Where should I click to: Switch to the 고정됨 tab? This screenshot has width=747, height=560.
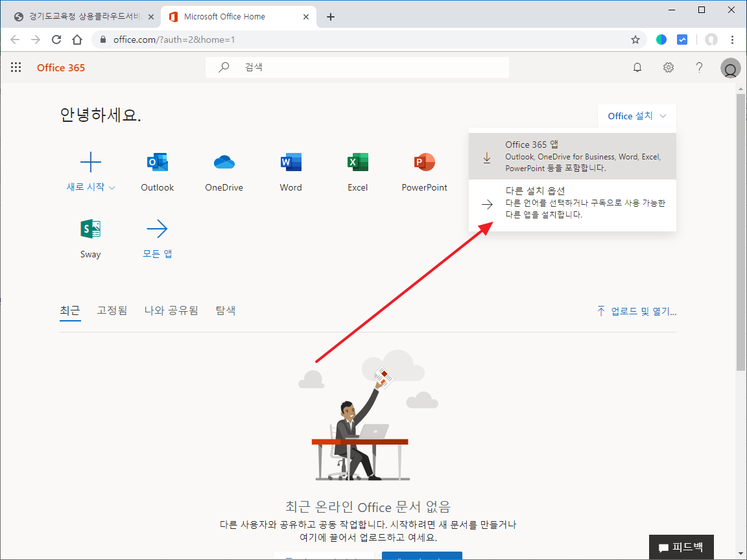pyautogui.click(x=112, y=311)
